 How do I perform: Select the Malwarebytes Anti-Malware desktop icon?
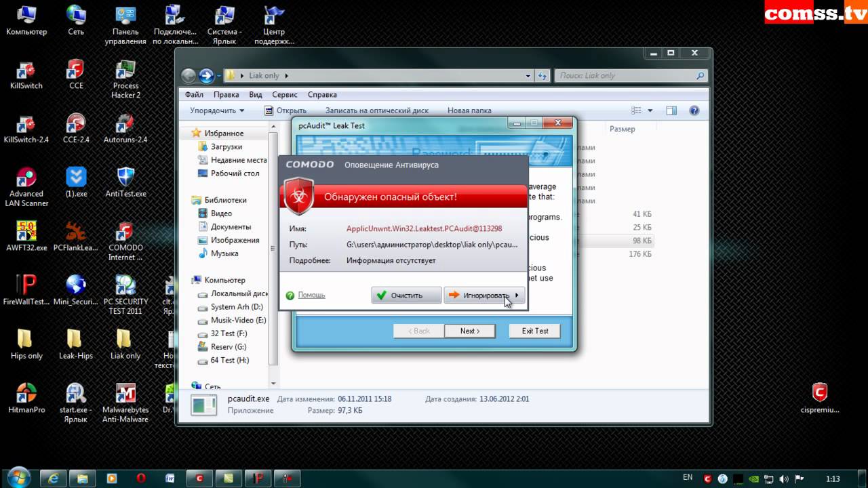(125, 403)
